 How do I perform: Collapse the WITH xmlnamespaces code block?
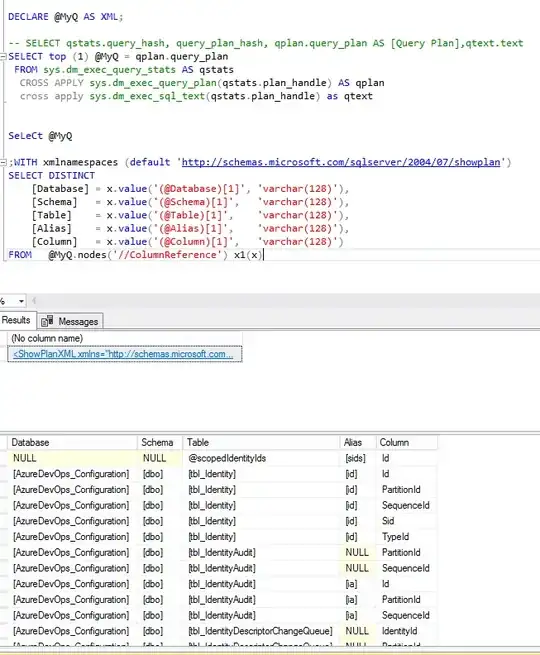(x=3, y=162)
